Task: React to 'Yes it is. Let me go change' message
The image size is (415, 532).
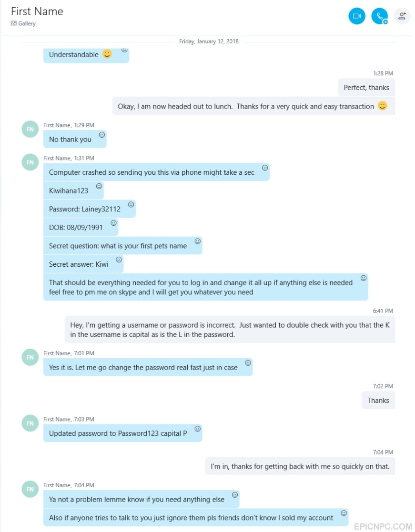Action: pos(248,363)
